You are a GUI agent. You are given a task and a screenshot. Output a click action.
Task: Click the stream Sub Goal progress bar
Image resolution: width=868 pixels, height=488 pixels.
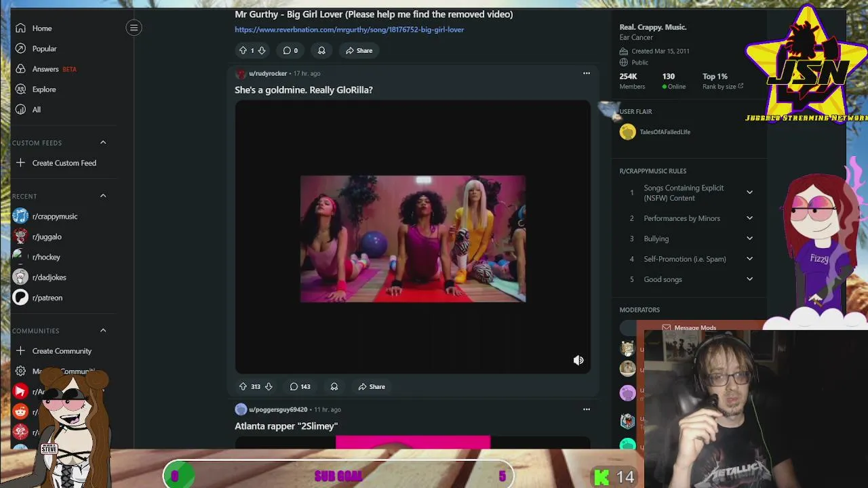pyautogui.click(x=338, y=476)
